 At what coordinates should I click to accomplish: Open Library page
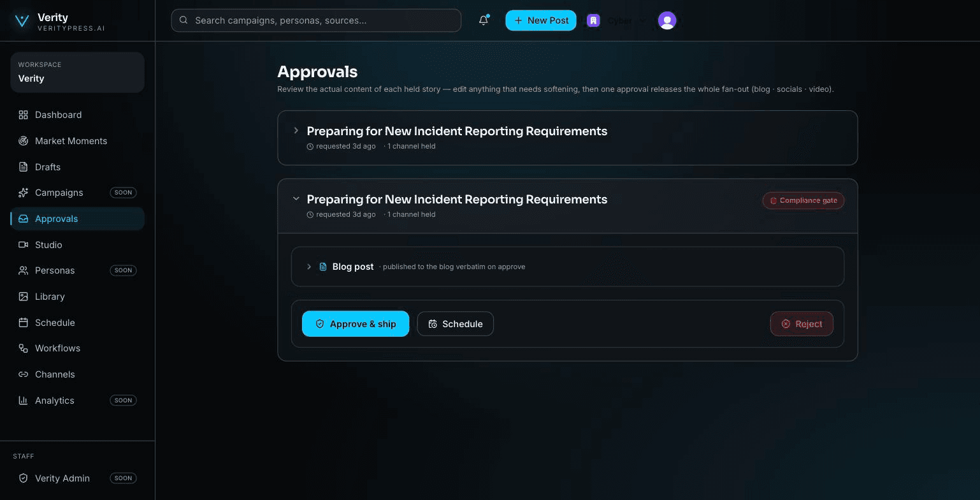coord(77,297)
